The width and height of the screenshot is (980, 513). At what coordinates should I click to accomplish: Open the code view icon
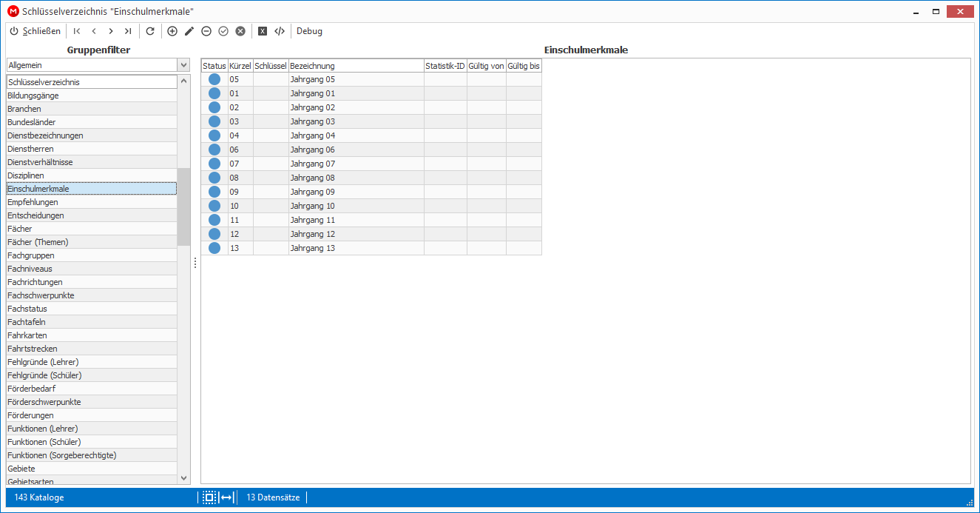[x=280, y=31]
